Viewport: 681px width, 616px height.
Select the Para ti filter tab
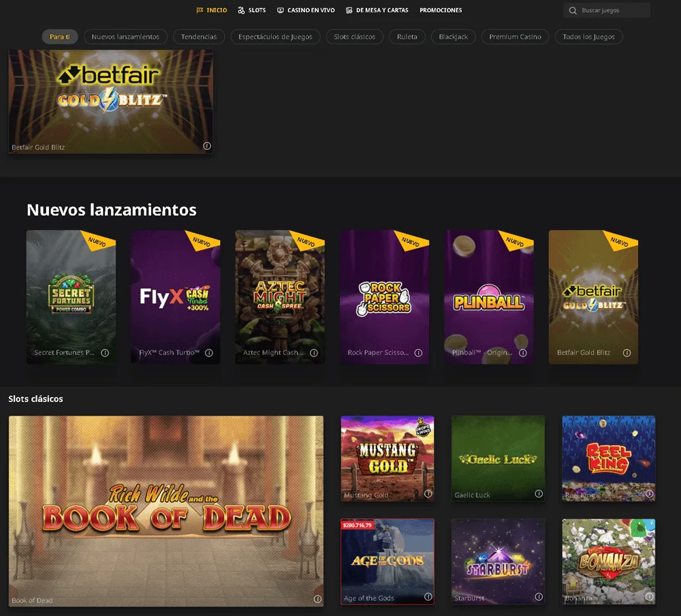coord(60,37)
